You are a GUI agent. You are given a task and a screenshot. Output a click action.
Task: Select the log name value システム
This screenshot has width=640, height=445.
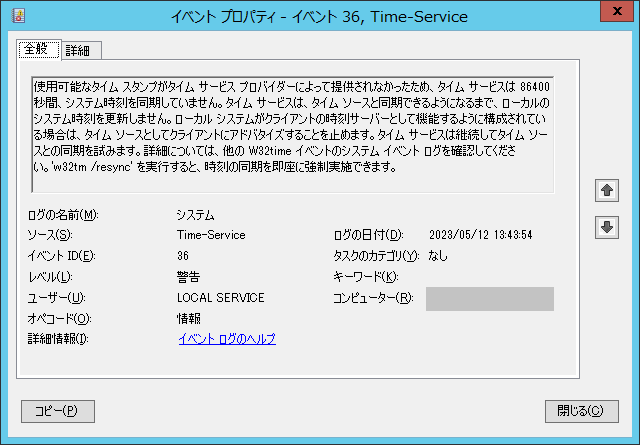(195, 215)
